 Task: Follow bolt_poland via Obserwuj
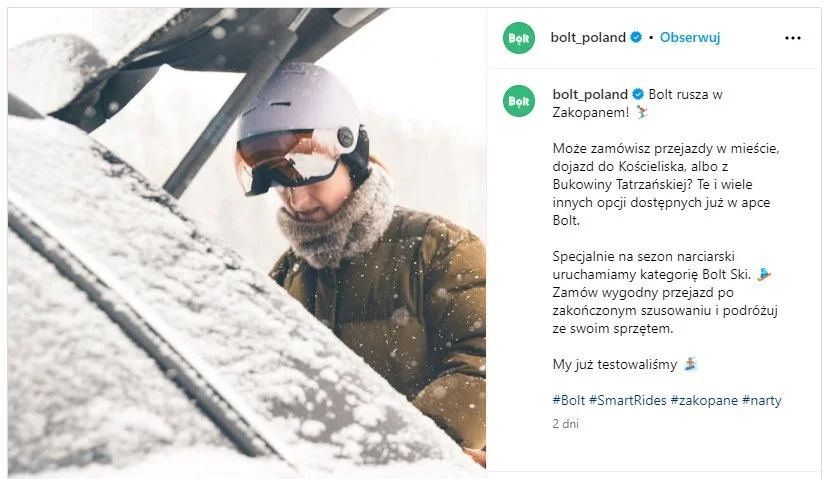[690, 37]
